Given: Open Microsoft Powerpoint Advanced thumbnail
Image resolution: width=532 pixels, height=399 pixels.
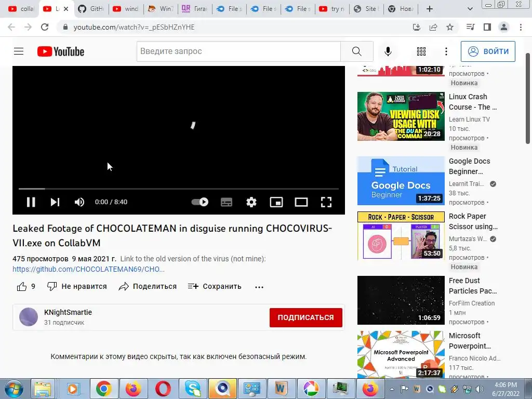Looking at the screenshot, I should point(401,354).
